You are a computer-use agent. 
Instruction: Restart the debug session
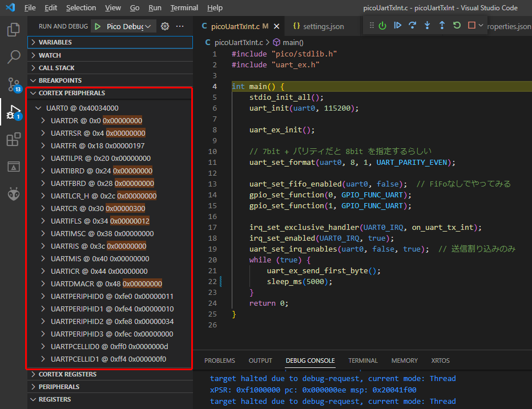[457, 26]
